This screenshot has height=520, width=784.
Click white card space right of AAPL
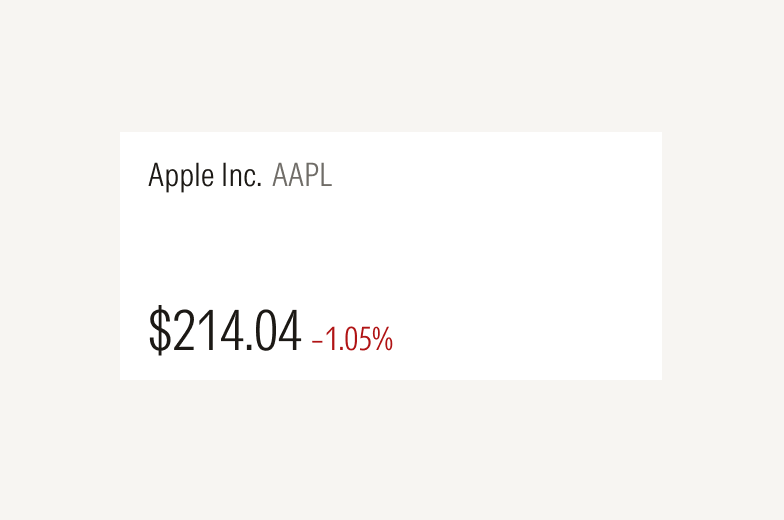click(x=500, y=176)
